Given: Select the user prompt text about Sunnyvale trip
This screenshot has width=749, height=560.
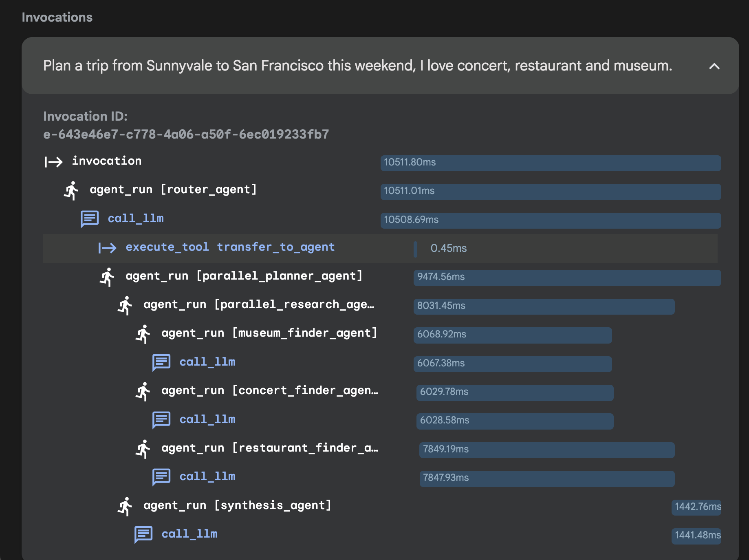Looking at the screenshot, I should [x=357, y=66].
